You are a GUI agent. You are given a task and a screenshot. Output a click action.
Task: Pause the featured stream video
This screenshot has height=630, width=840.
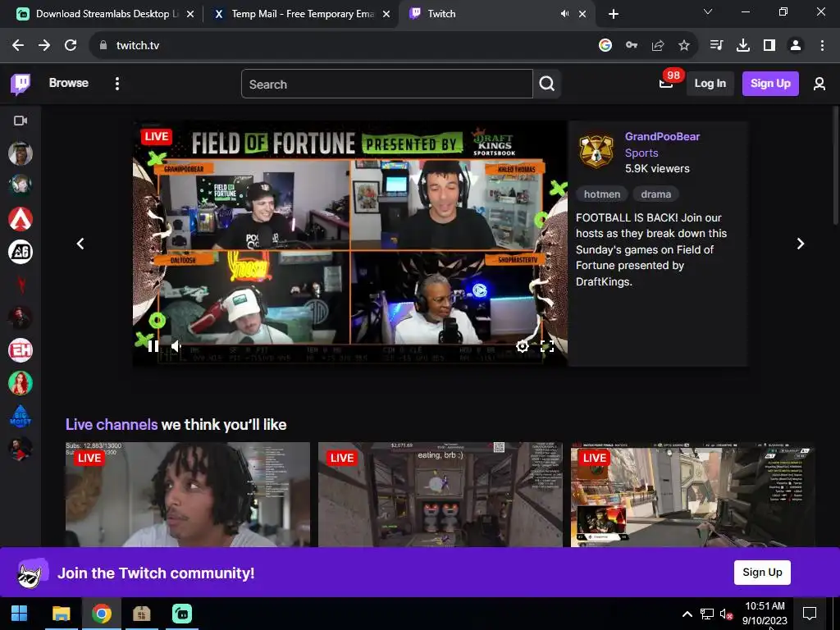(x=153, y=347)
